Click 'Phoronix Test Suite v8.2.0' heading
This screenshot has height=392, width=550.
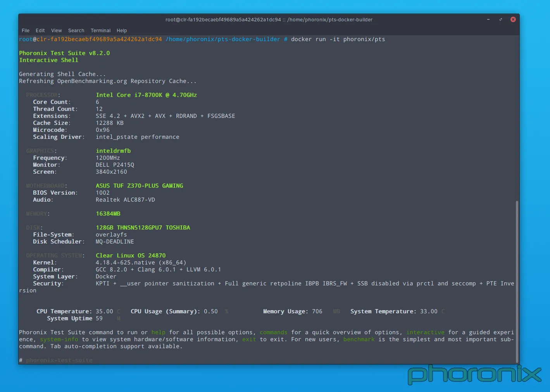tap(64, 53)
